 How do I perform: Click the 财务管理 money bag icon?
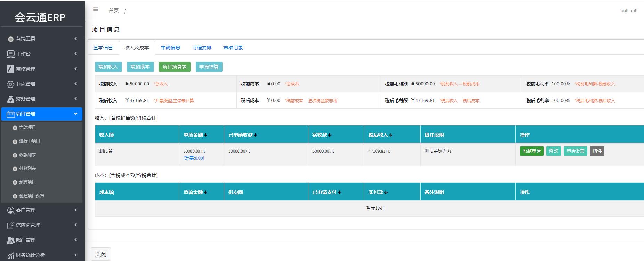point(11,99)
